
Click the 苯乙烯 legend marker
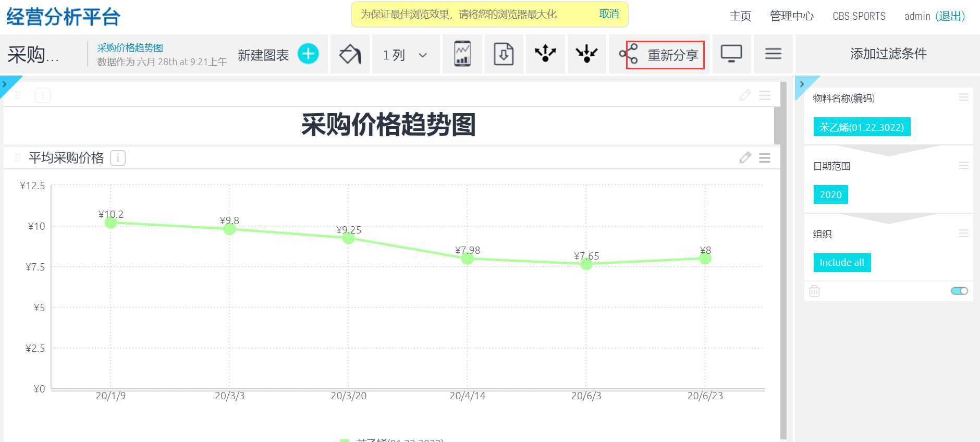[344, 440]
